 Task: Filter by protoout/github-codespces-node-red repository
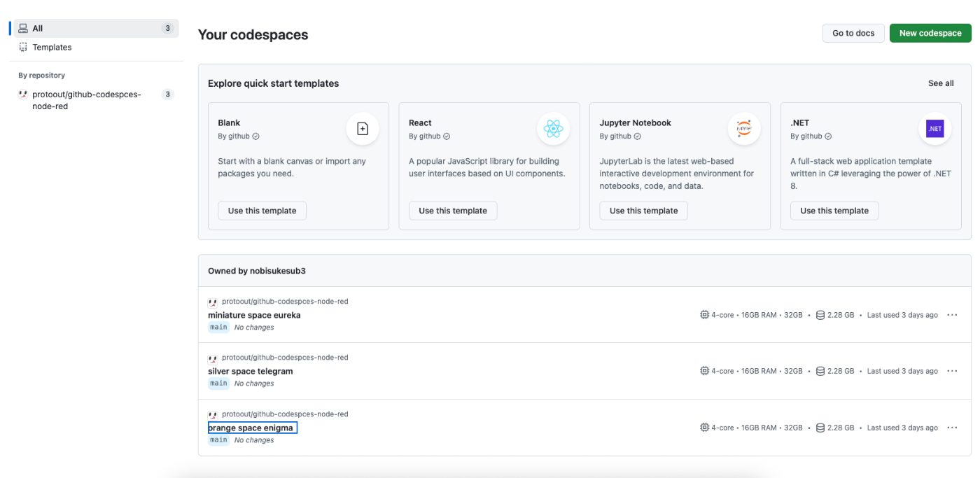pyautogui.click(x=96, y=100)
